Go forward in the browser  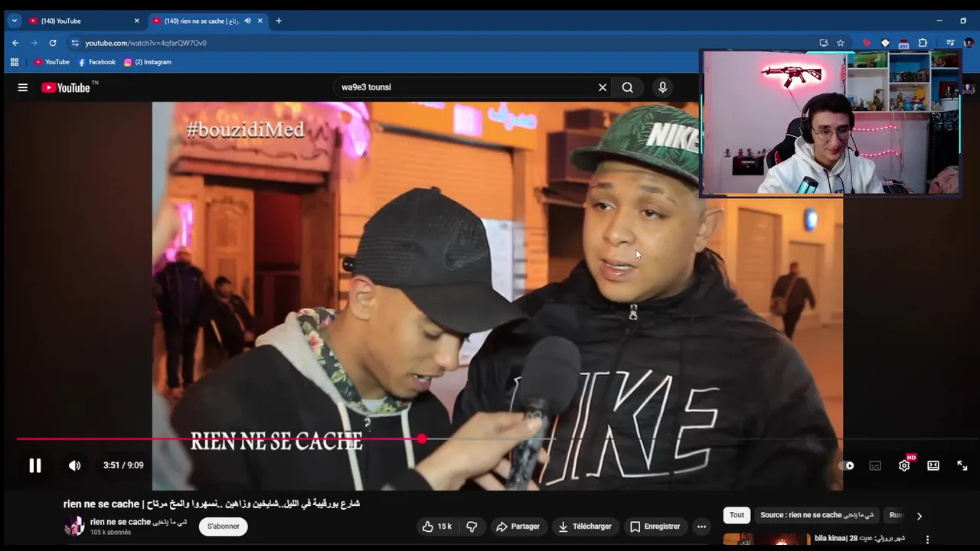tap(34, 43)
